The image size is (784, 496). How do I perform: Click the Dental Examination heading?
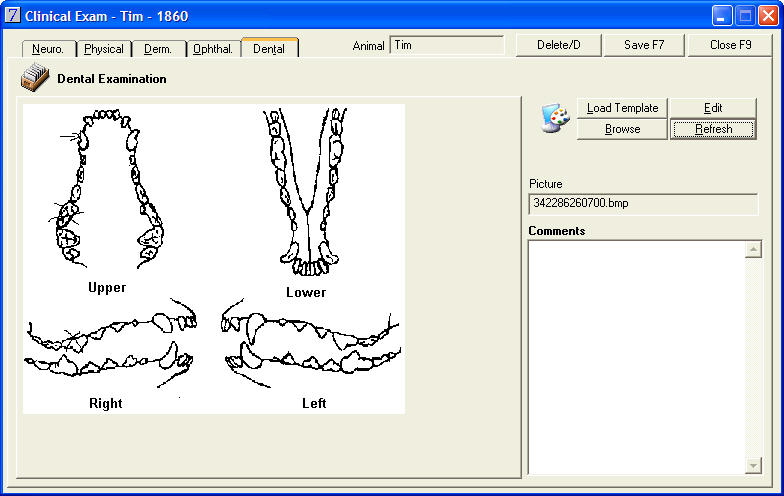click(x=112, y=78)
